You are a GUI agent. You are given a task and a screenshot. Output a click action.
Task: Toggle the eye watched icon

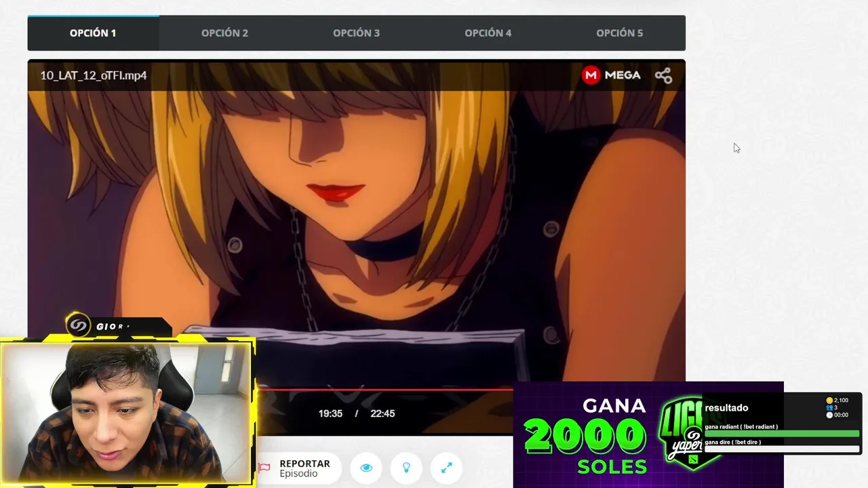tap(366, 468)
